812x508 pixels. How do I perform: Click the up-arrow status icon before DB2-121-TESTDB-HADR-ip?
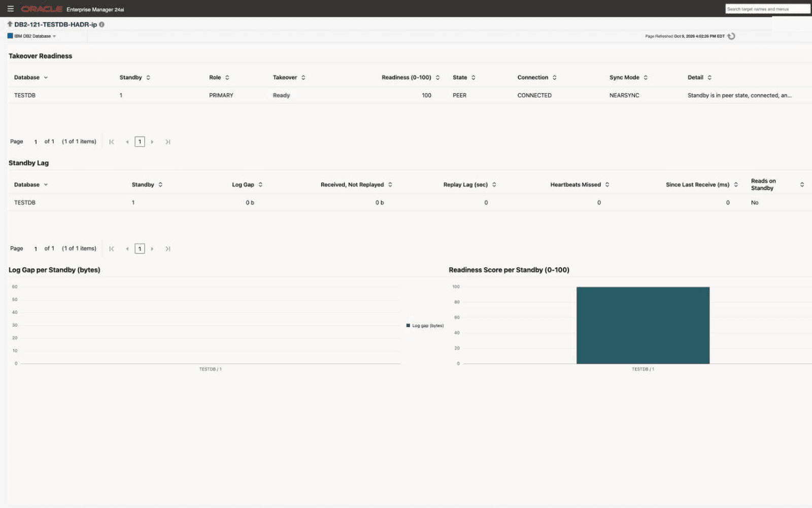coord(10,24)
